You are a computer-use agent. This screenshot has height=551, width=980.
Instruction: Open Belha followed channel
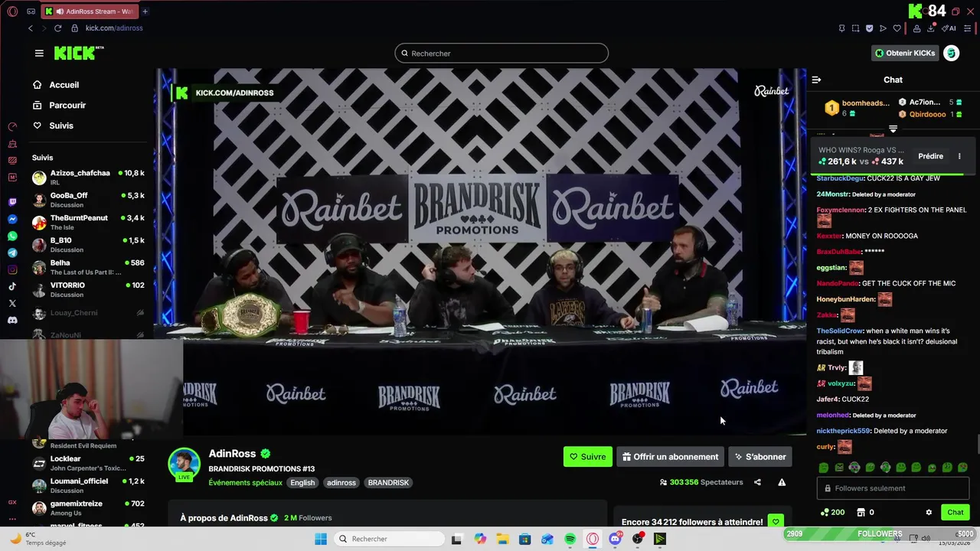pos(90,267)
